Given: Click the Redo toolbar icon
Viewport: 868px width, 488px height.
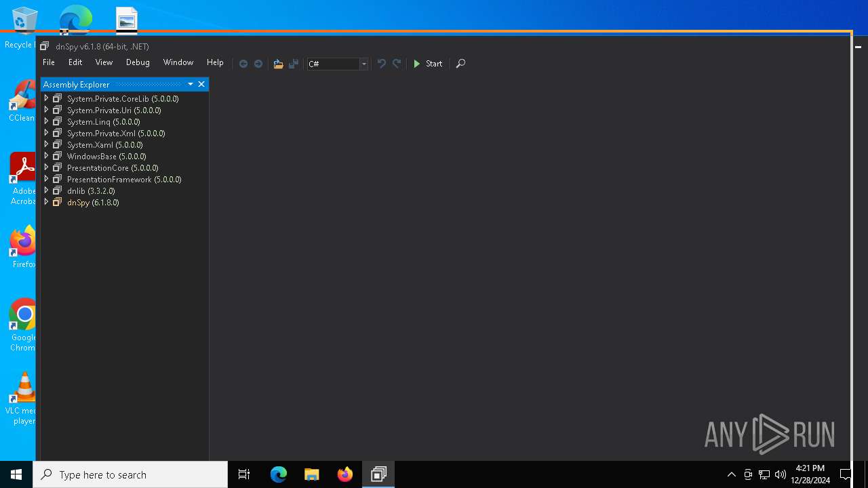Looking at the screenshot, I should (x=397, y=64).
